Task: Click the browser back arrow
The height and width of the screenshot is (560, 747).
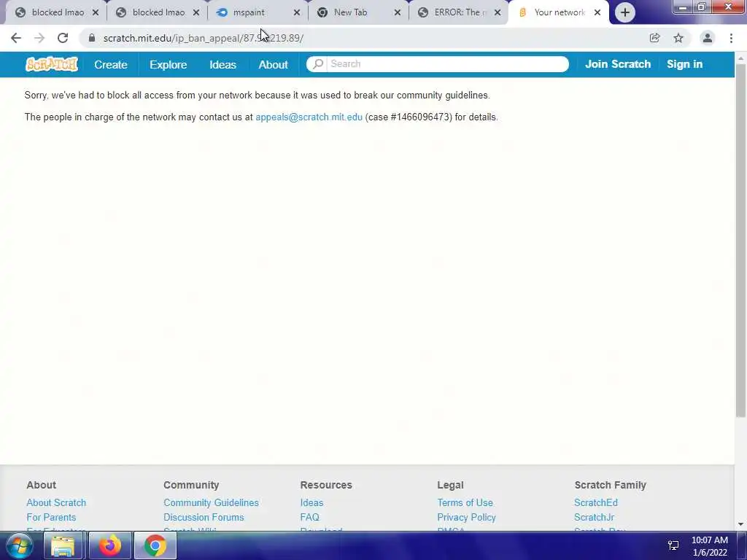Action: pos(16,38)
